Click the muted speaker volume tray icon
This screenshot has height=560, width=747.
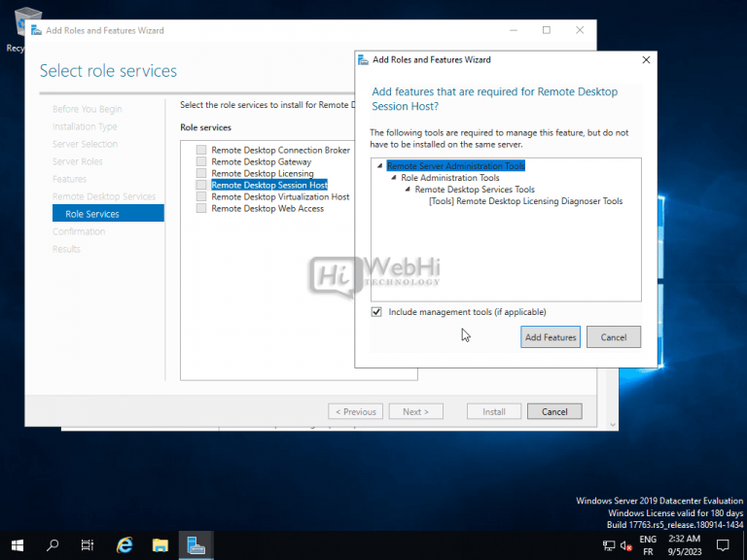(627, 545)
